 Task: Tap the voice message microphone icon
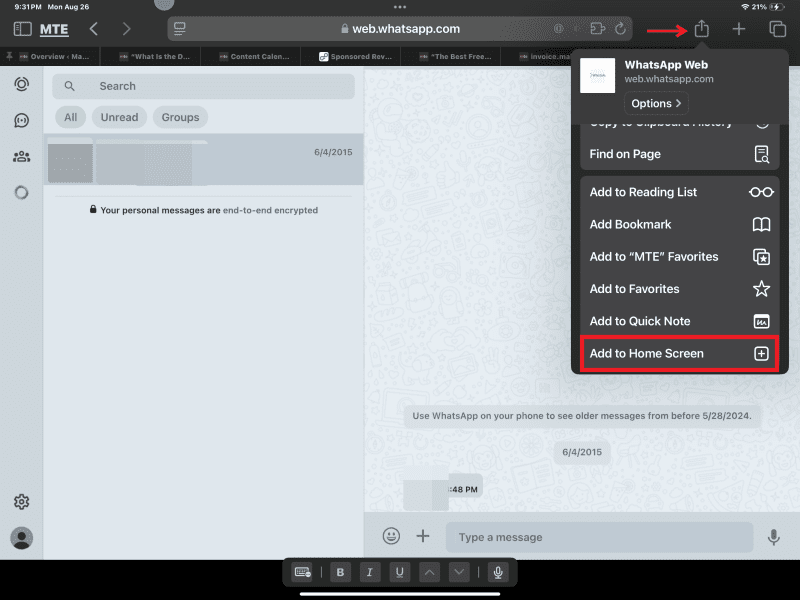tap(774, 537)
